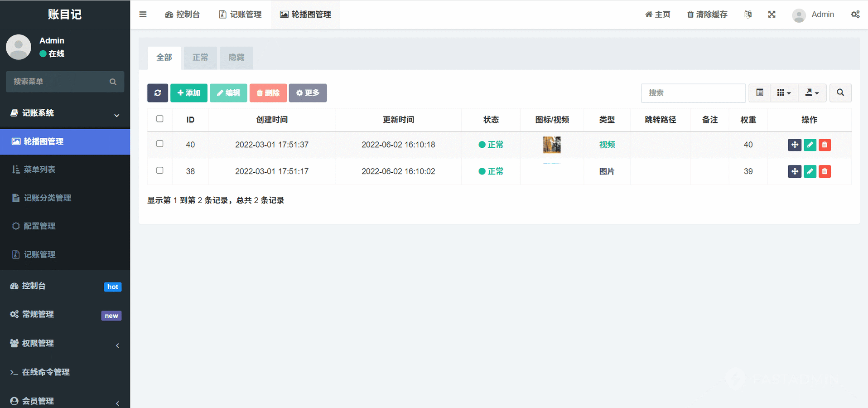Click the fullscreen toggle icon in header
This screenshot has height=408, width=868.
(772, 15)
